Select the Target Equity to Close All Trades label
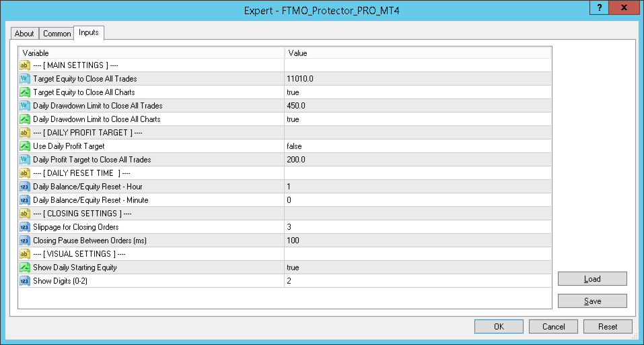The width and height of the screenshot is (644, 345). click(x=85, y=79)
